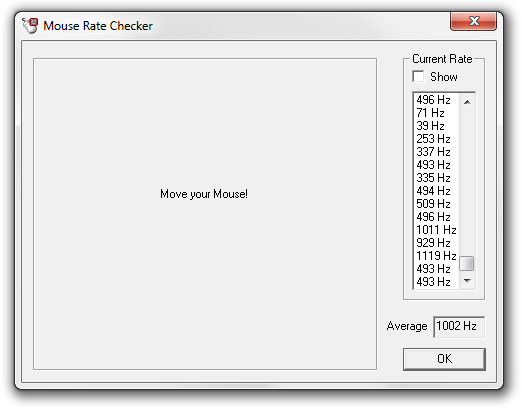Click the scroll down arrow in rate list
Viewport: 522px width, 413px height.
[467, 281]
